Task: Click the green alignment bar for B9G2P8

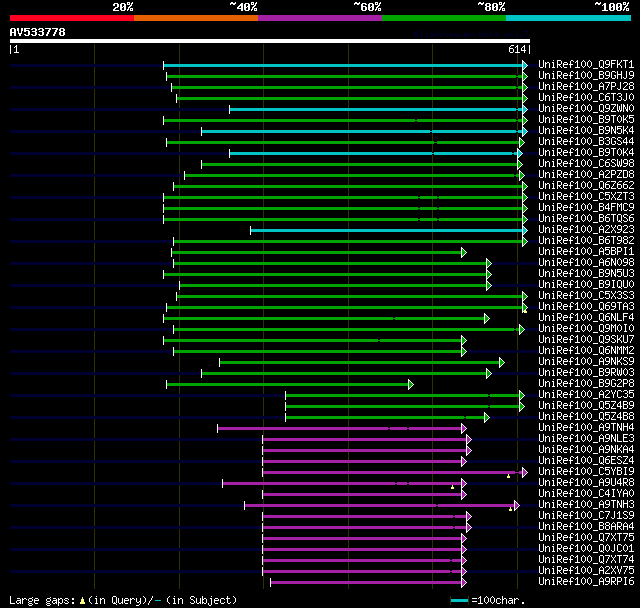Action: coord(288,384)
